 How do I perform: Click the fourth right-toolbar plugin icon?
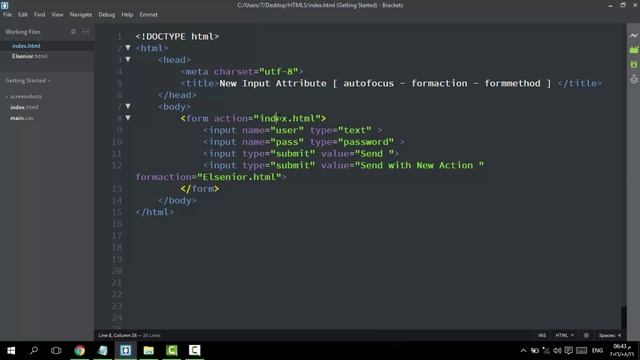tap(633, 79)
